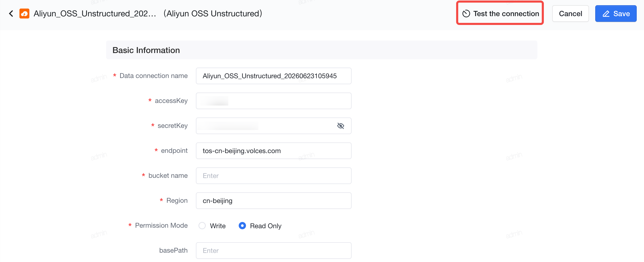Click the truncated connection title in header
Viewport: 644px width, 262px height.
[x=95, y=14]
